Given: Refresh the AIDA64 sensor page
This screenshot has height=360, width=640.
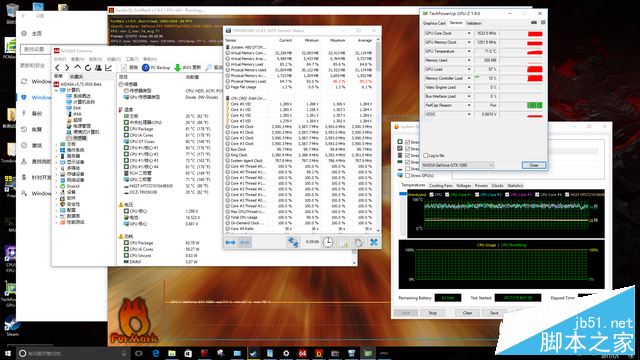Looking at the screenshot, I should coord(88,68).
